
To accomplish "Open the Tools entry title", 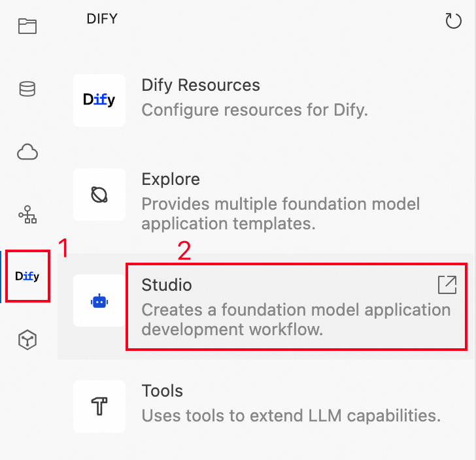I will [x=162, y=391].
